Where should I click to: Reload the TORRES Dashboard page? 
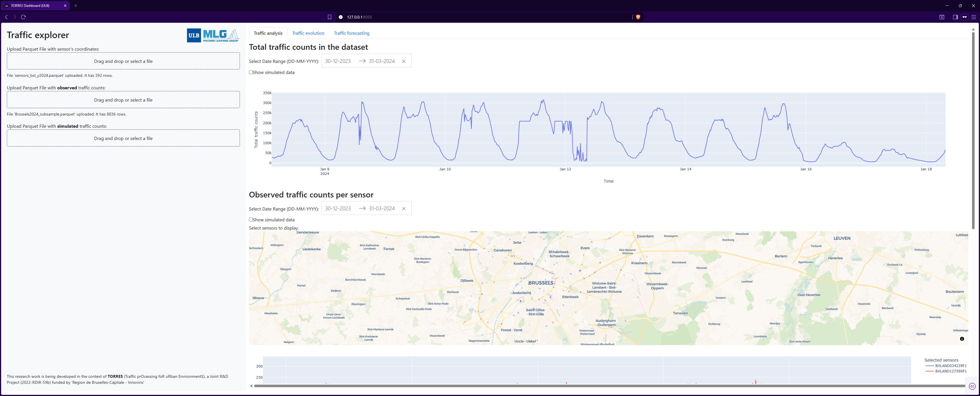(x=23, y=17)
